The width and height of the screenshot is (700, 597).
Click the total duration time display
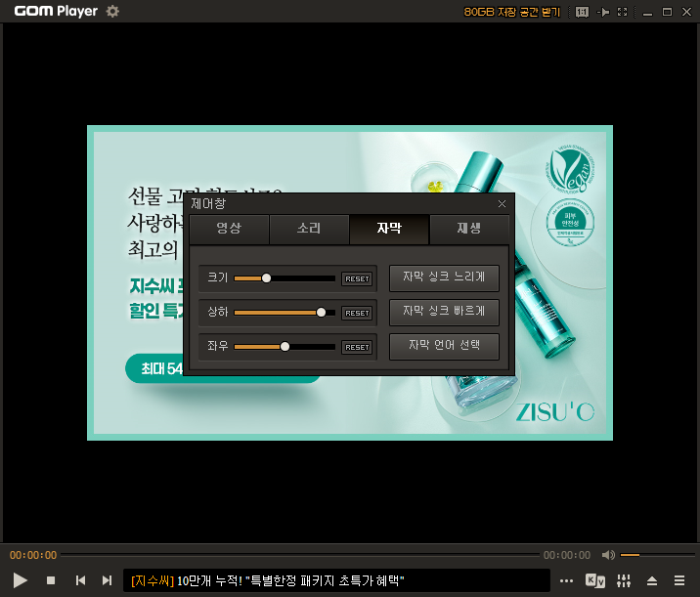pos(567,555)
